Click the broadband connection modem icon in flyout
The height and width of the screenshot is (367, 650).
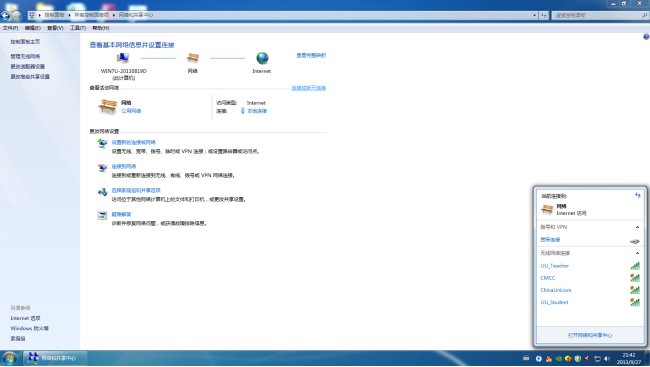pos(635,241)
